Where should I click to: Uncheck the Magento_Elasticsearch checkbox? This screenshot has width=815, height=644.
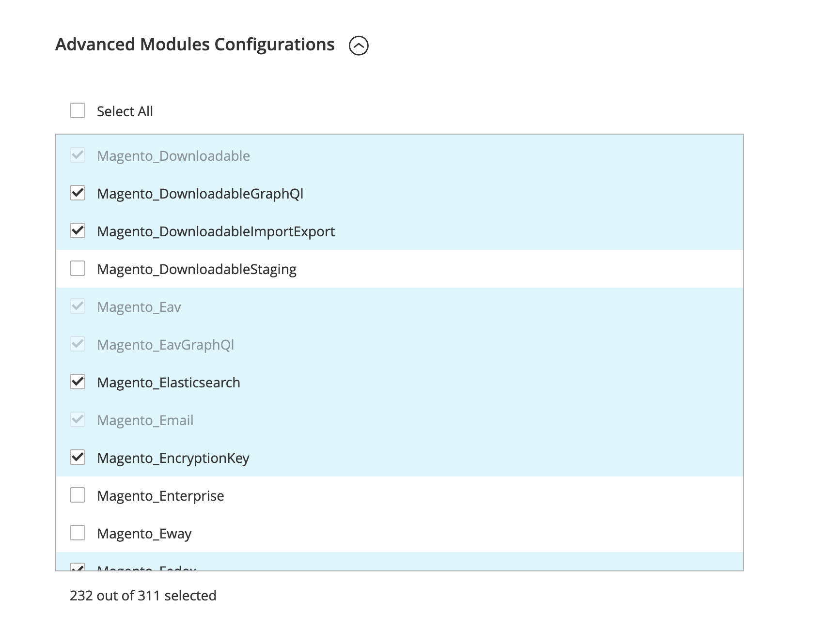point(78,382)
